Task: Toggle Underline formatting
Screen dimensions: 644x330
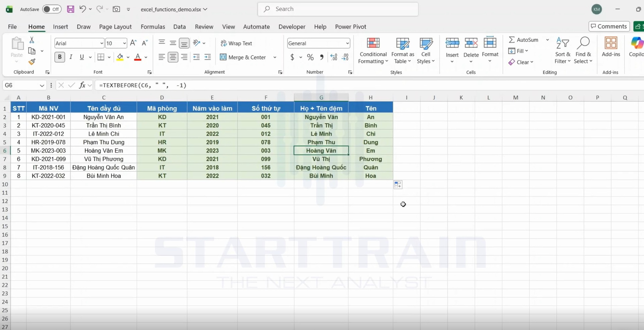Action: coord(82,57)
